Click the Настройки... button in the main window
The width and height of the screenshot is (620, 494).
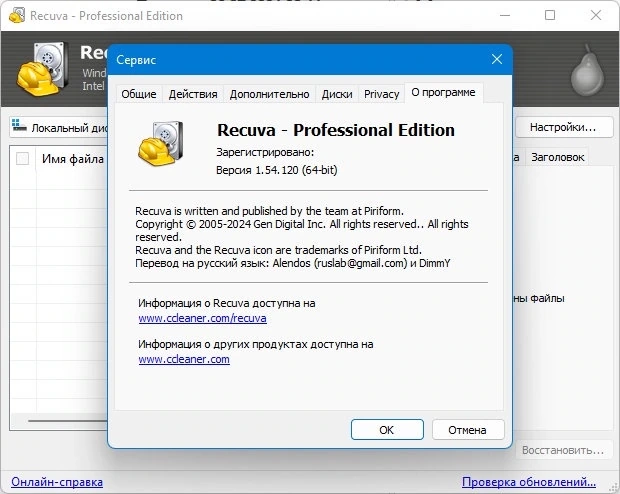pyautogui.click(x=564, y=127)
